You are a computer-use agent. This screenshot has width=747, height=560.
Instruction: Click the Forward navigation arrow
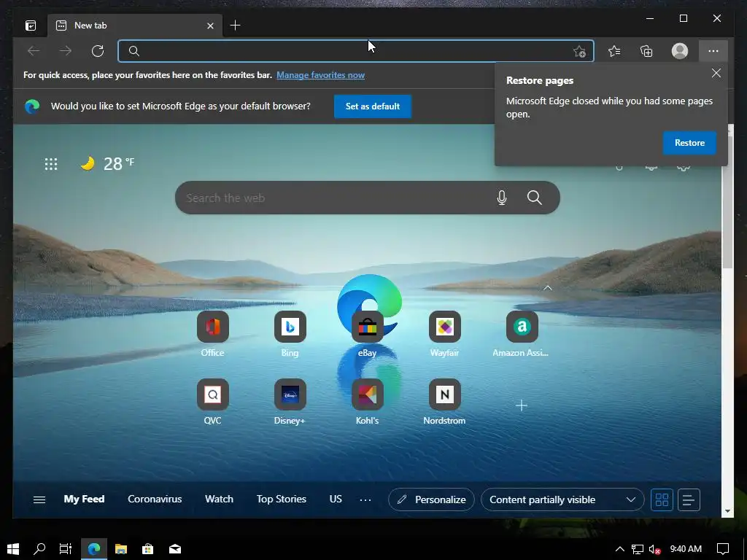click(x=65, y=51)
